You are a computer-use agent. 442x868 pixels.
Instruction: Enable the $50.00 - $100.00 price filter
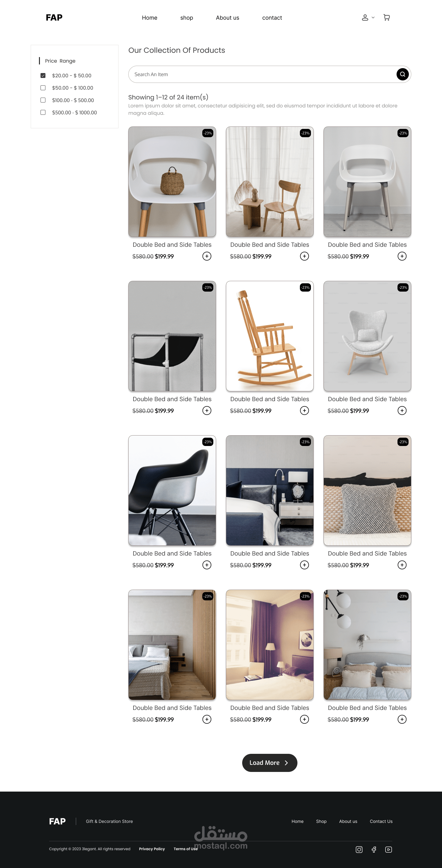click(43, 87)
